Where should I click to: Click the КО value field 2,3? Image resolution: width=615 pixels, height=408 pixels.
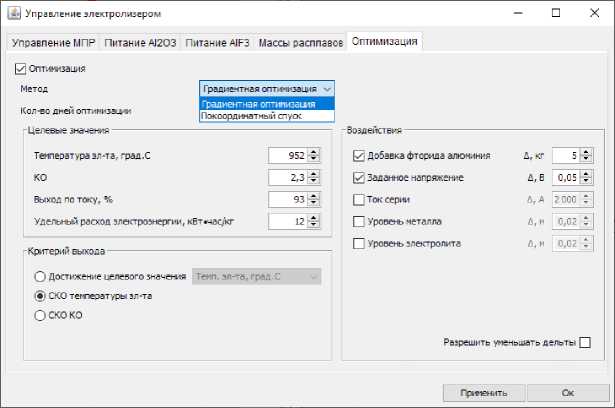pos(288,178)
